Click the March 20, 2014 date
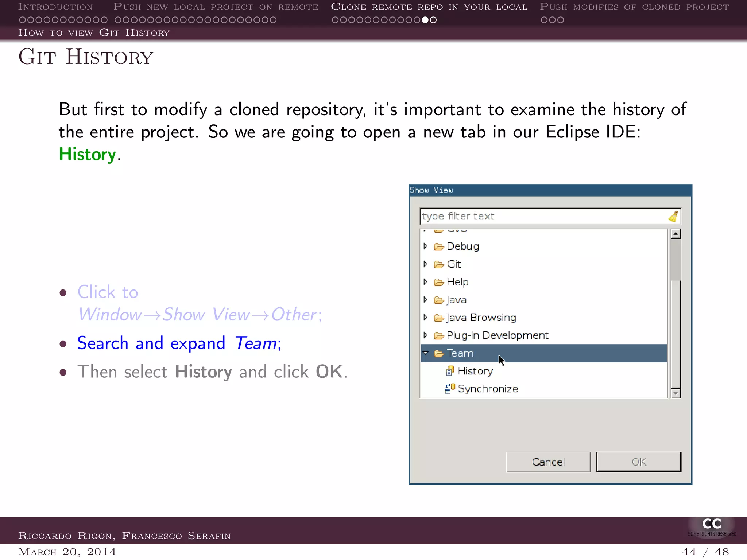Viewport: 747px width, 560px height. point(67,552)
